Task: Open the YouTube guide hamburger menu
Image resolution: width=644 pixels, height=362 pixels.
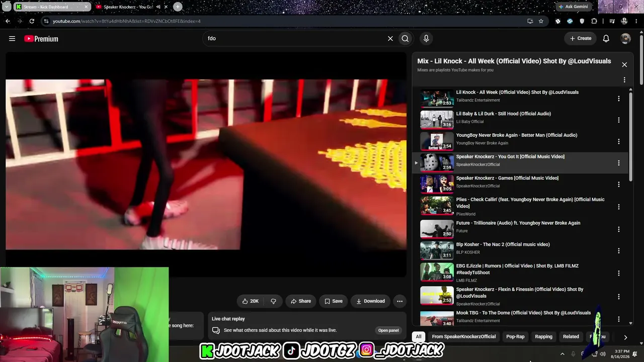Action: tap(12, 39)
